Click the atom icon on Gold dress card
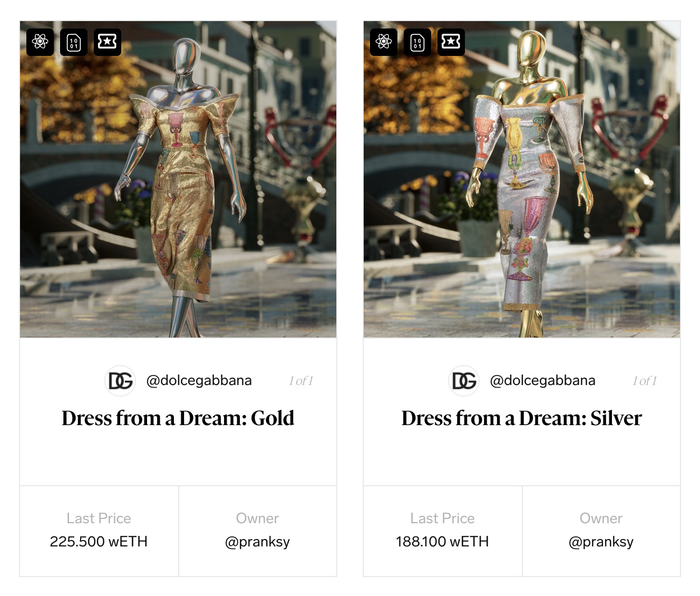Viewport: 700px width, 596px height. pyautogui.click(x=40, y=42)
